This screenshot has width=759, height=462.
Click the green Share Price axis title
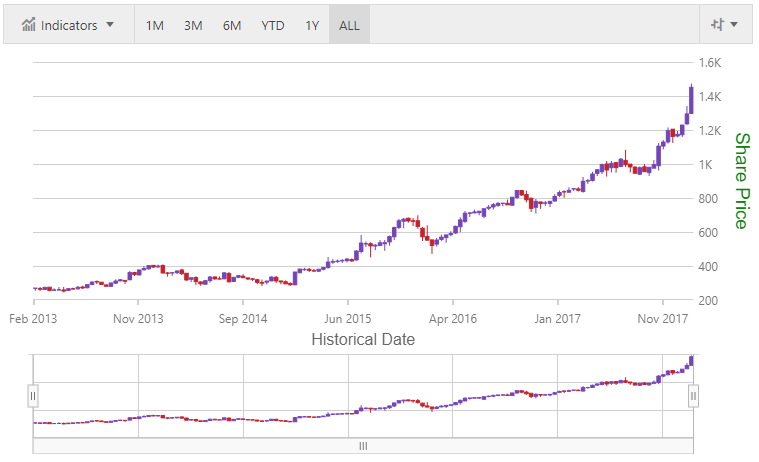(741, 180)
